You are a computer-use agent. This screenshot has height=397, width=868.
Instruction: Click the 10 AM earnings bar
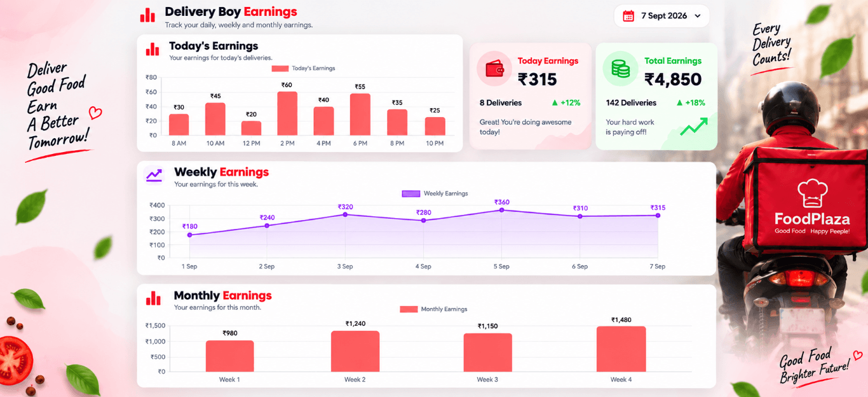click(215, 119)
